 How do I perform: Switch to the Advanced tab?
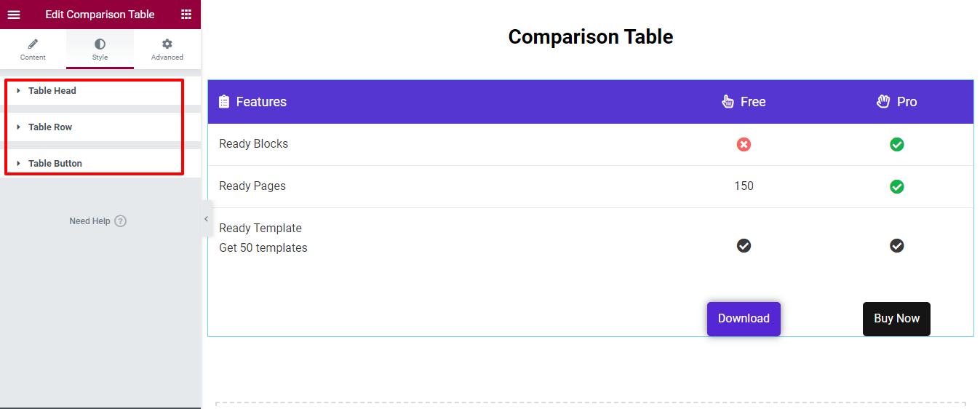(167, 49)
